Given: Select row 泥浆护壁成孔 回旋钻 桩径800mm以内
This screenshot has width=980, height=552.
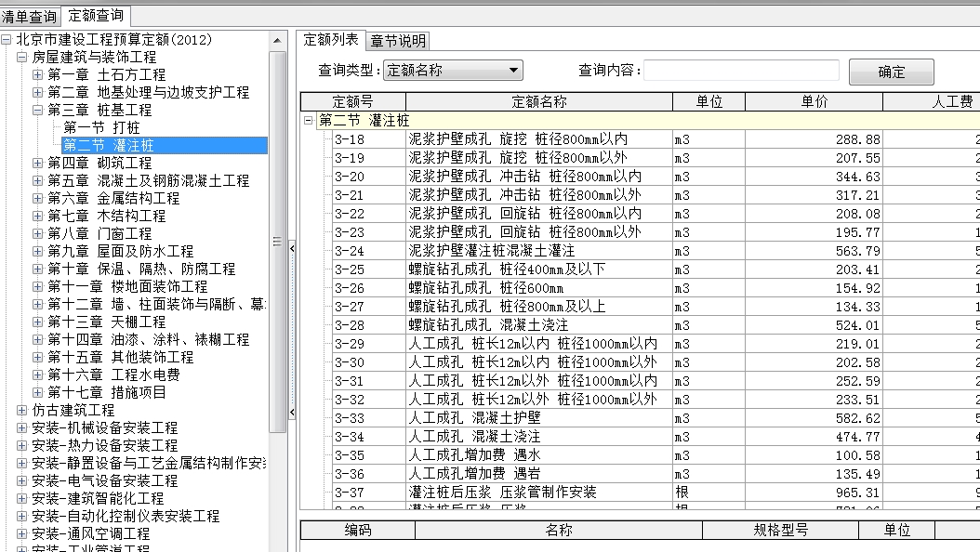Looking at the screenshot, I should pos(656,214).
